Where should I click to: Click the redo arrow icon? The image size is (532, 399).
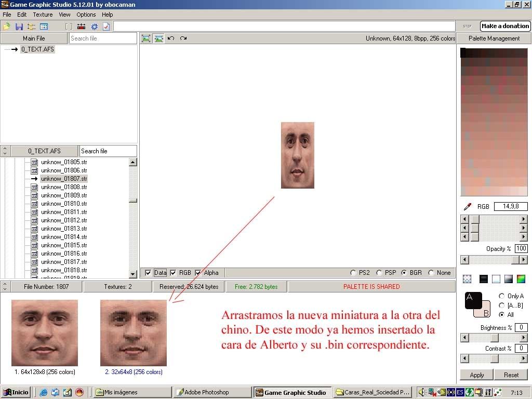tap(183, 38)
